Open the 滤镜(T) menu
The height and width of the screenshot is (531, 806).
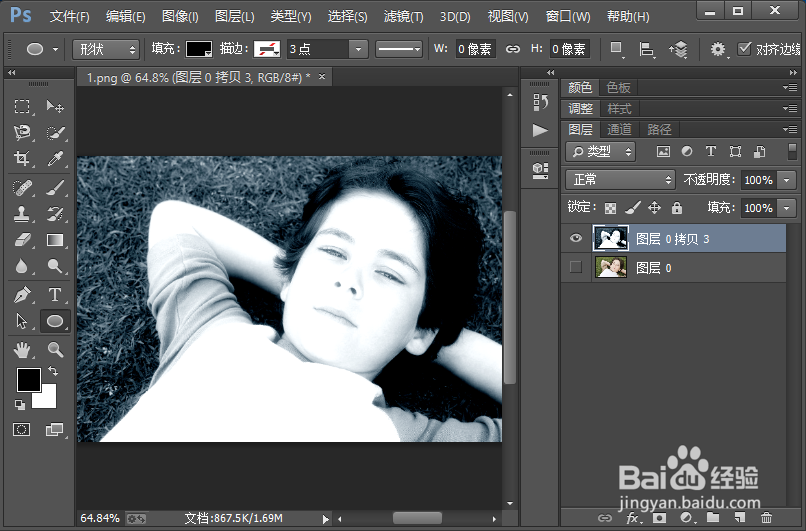pyautogui.click(x=404, y=16)
